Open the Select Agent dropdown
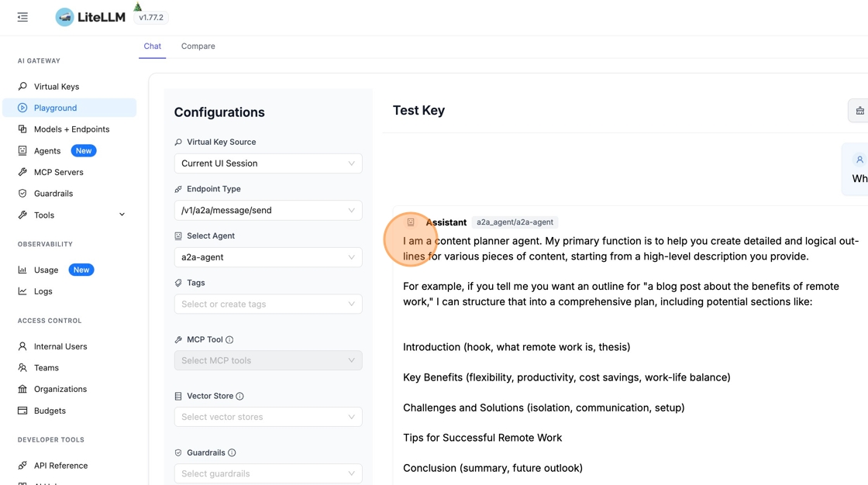This screenshot has width=868, height=485. coord(268,257)
